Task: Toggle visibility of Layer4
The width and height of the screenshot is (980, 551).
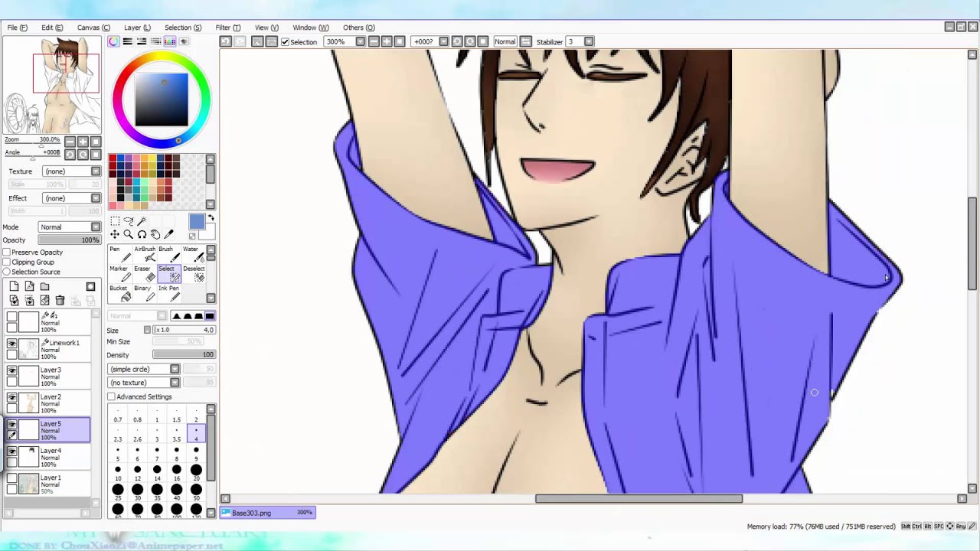Action: coord(11,452)
